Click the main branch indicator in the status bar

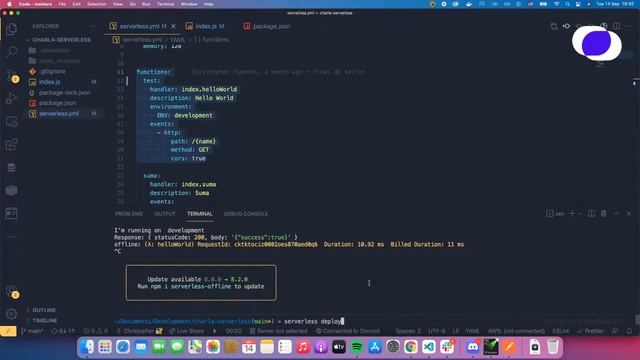[32, 331]
